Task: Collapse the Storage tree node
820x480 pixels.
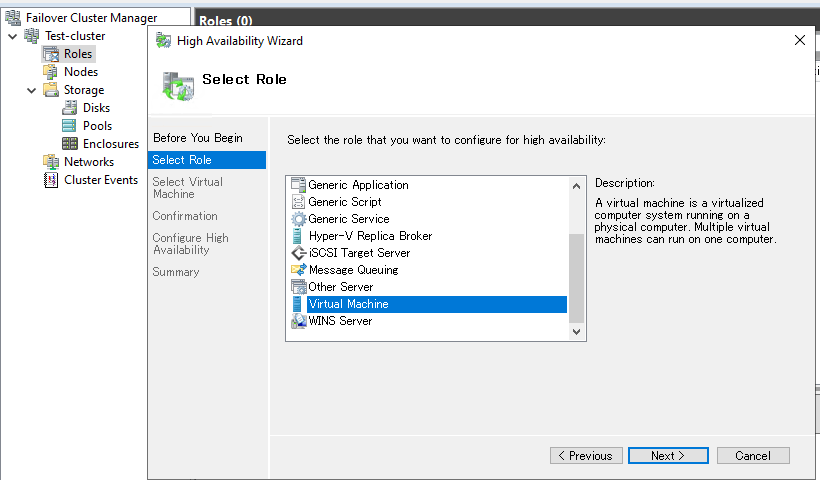Action: (x=32, y=90)
